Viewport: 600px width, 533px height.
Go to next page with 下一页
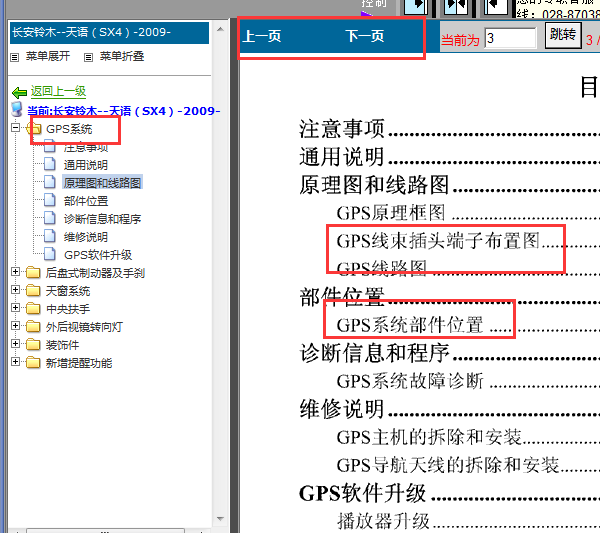[365, 37]
